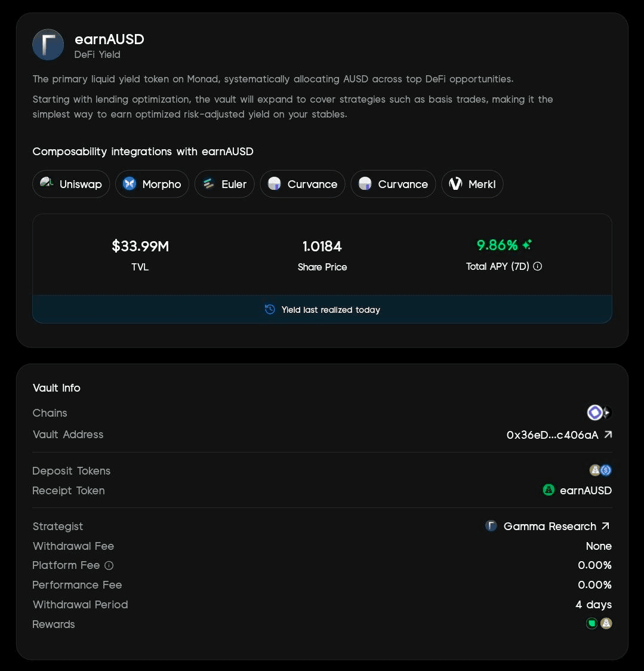Open vault address 0x36eD...c406aA link
The height and width of the screenshot is (671, 644).
[559, 435]
